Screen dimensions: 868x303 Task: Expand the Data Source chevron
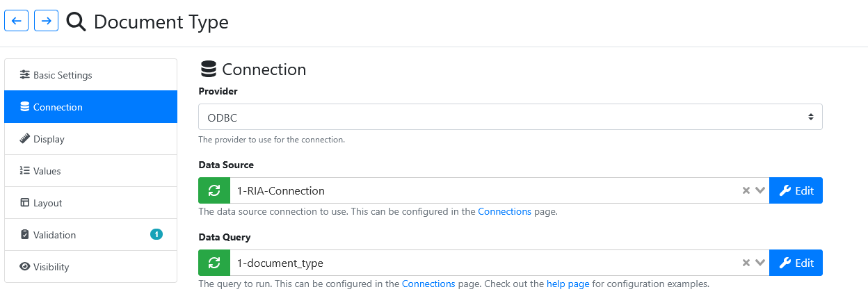[760, 190]
